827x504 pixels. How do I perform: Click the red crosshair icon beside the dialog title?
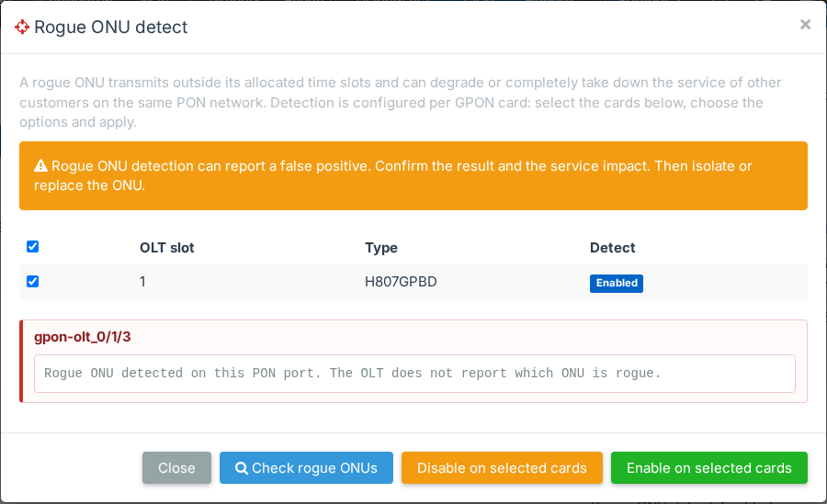tap(22, 27)
